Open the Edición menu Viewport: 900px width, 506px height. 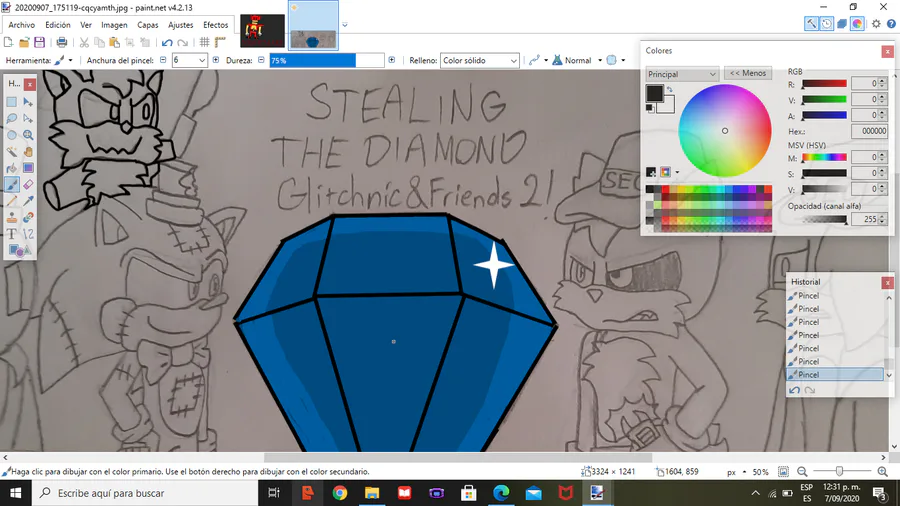pyautogui.click(x=58, y=25)
